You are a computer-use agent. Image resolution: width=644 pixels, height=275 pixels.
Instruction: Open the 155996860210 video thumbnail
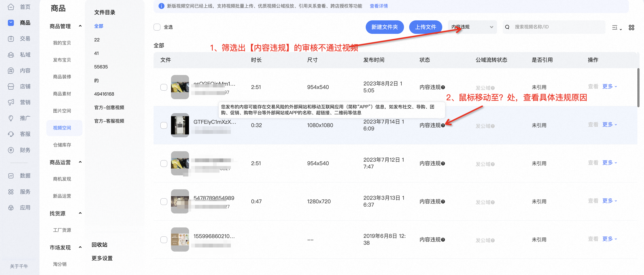[x=180, y=240]
